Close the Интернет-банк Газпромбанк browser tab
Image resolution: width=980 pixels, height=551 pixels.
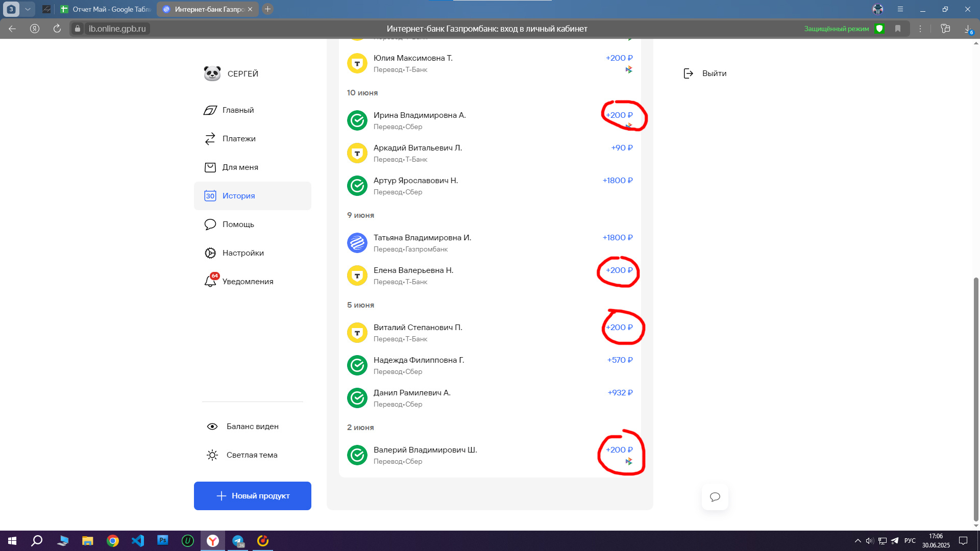pos(250,9)
